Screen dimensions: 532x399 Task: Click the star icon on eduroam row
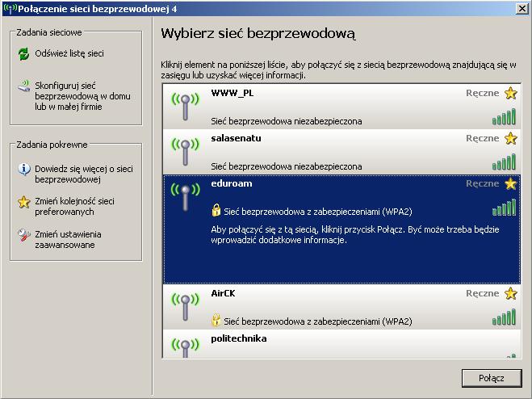(511, 183)
